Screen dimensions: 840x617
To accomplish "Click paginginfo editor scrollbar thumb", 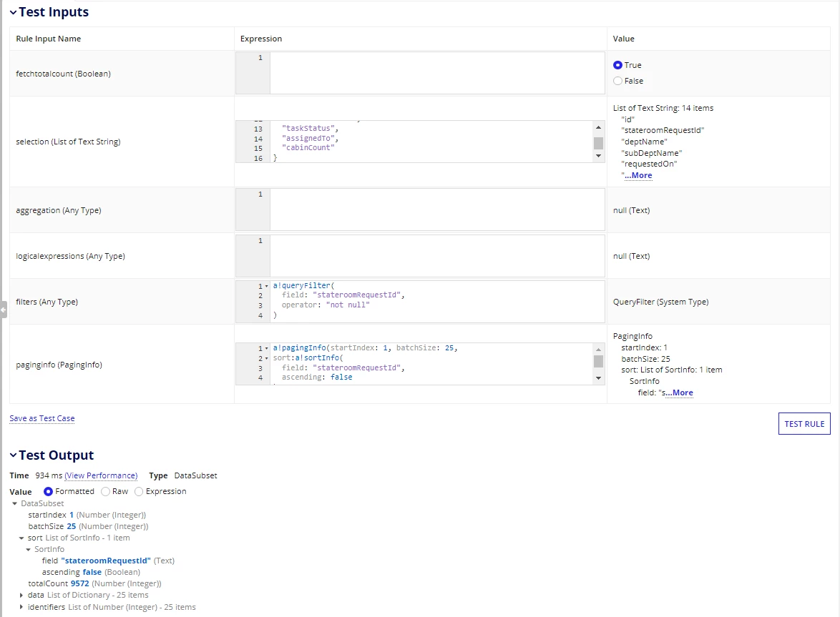I will pos(598,361).
